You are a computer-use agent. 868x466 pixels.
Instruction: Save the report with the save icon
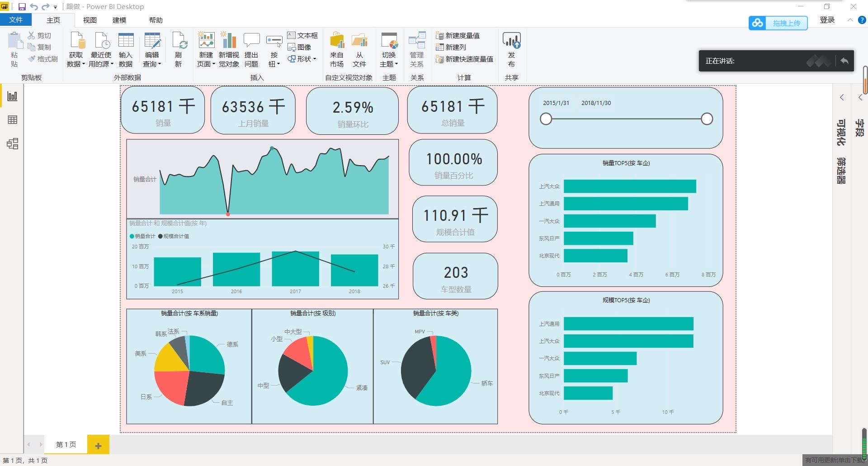[x=22, y=7]
